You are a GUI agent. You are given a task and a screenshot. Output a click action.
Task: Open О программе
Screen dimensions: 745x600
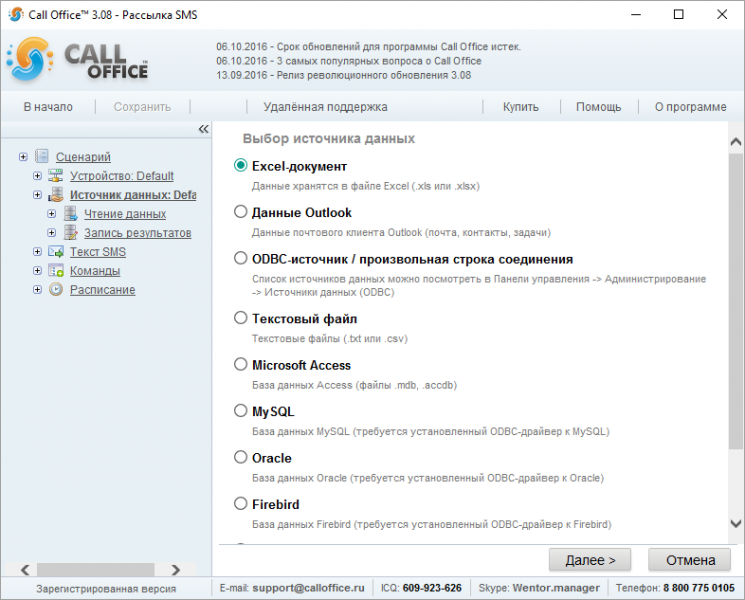690,107
